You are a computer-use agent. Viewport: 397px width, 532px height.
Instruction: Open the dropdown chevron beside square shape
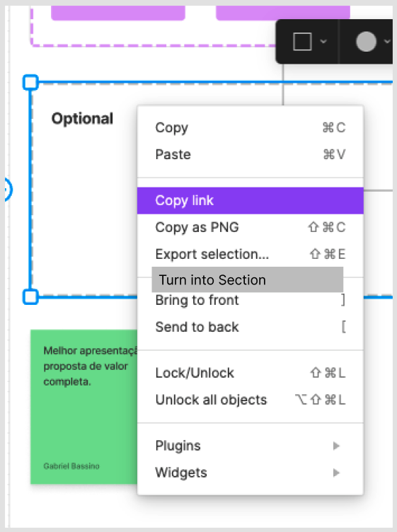323,42
